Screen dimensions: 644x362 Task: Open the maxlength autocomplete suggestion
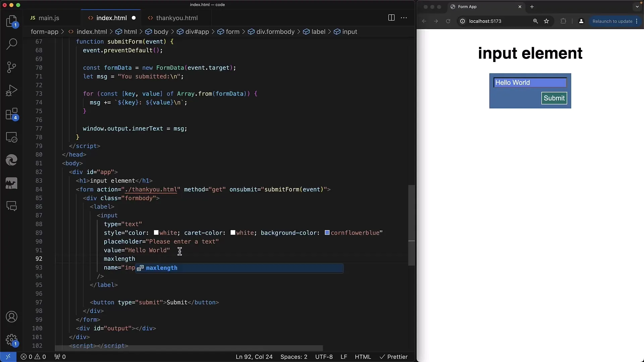point(161,268)
